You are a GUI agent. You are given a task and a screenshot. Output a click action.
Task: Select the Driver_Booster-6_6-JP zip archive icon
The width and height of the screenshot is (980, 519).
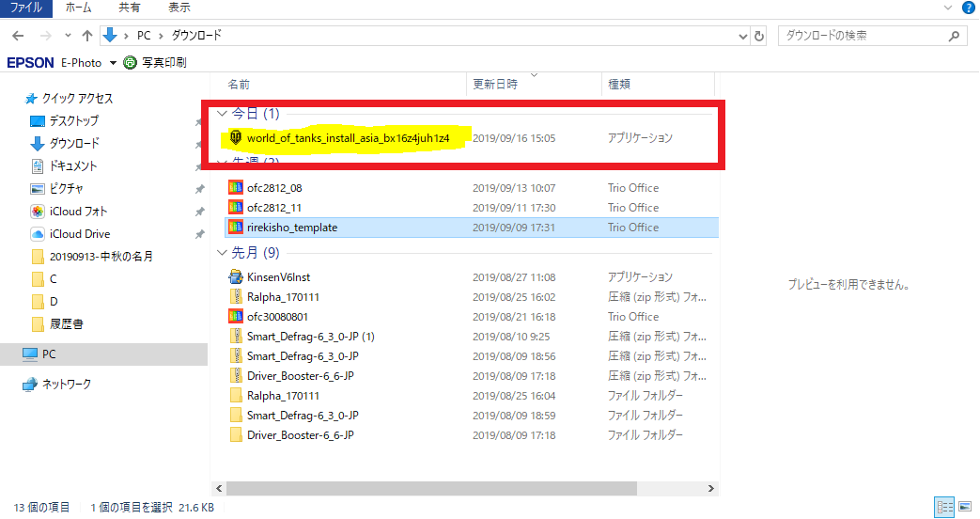pos(236,376)
